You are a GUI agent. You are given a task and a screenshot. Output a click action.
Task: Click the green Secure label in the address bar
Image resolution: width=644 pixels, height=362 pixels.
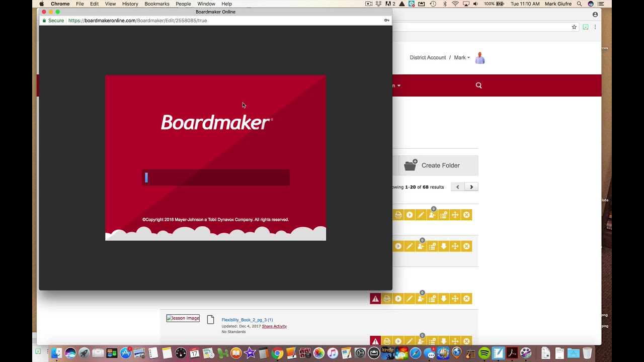[x=53, y=21]
